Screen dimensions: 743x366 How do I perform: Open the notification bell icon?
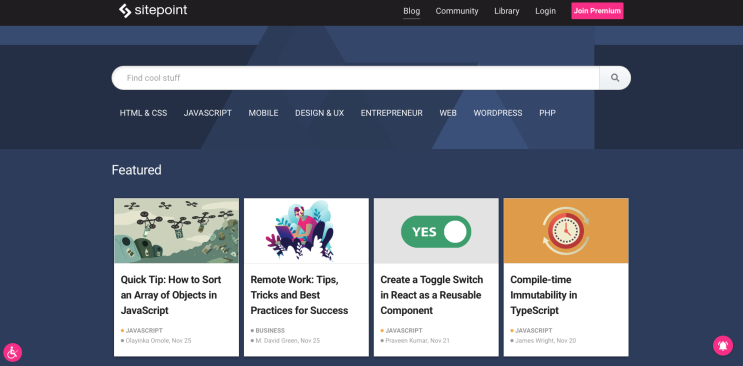723,346
